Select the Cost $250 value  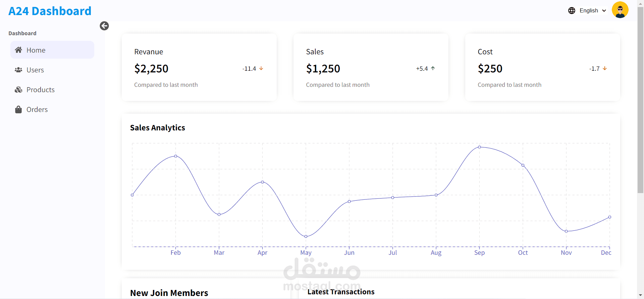pyautogui.click(x=490, y=69)
